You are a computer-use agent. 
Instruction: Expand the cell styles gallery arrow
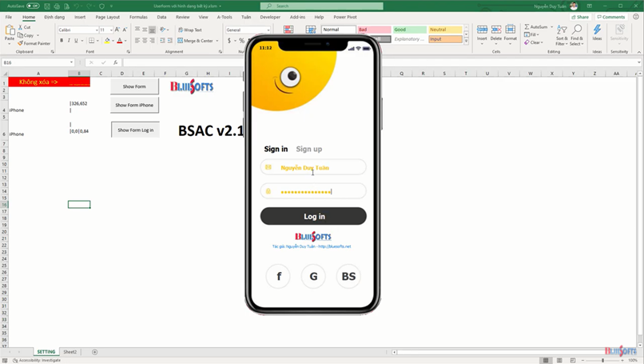click(x=466, y=41)
